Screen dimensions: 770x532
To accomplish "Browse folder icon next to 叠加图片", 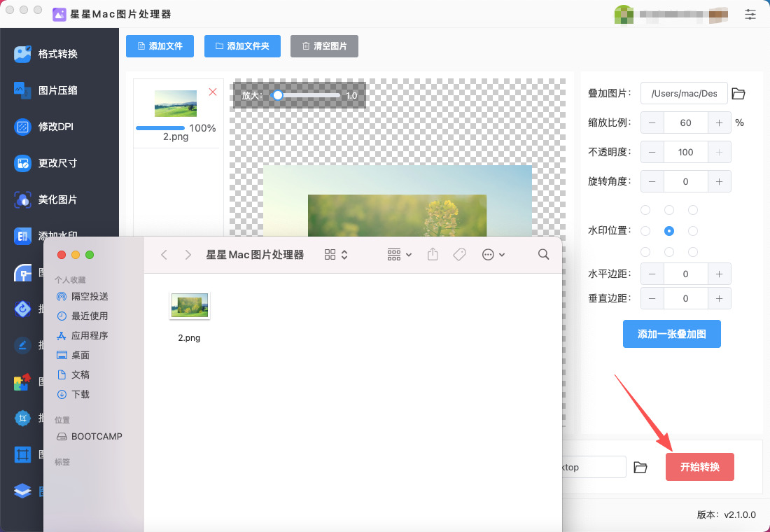I will pyautogui.click(x=738, y=93).
